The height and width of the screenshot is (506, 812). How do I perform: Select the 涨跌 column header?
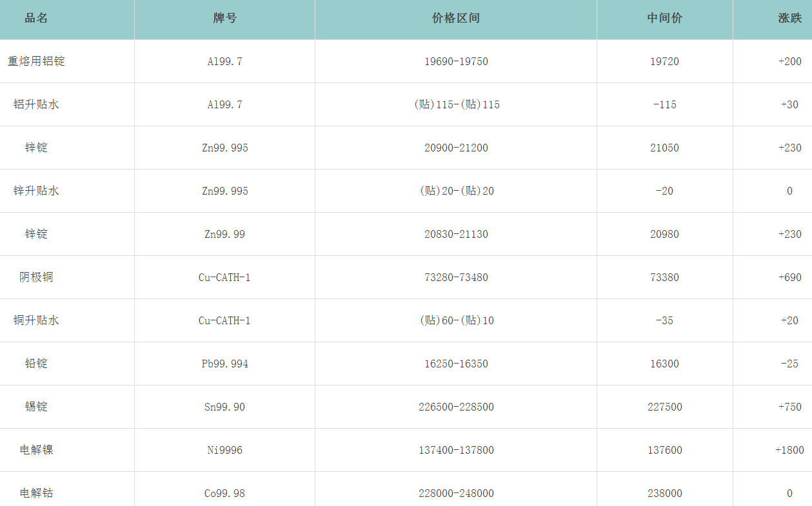click(789, 18)
